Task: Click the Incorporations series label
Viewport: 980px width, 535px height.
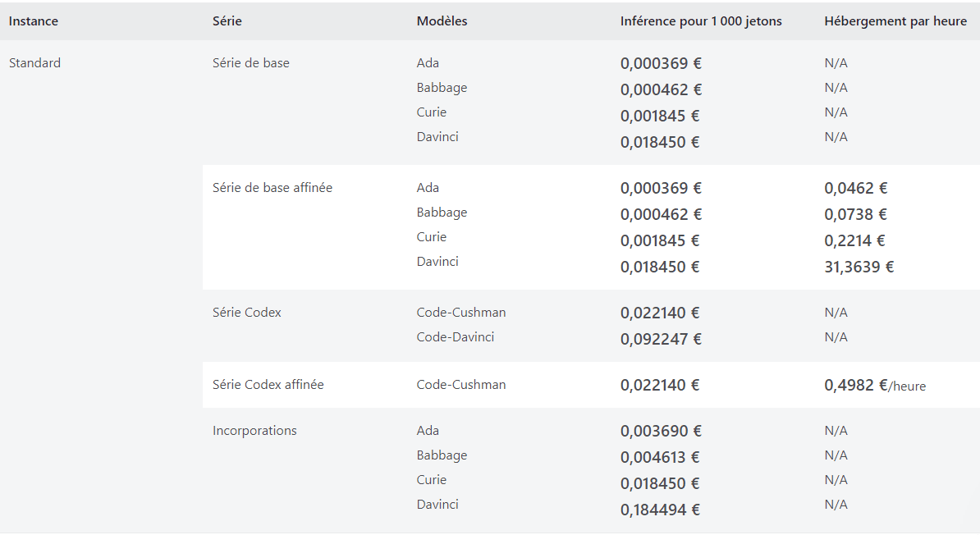Action: pos(254,431)
